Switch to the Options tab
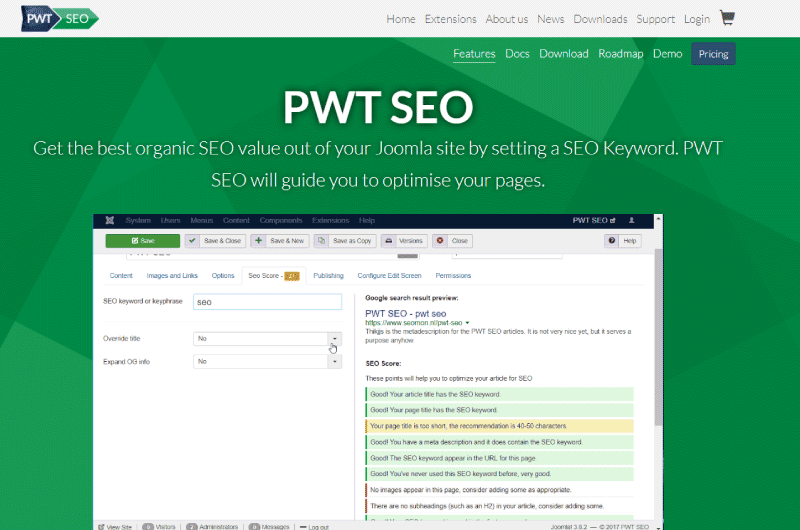 [x=223, y=275]
